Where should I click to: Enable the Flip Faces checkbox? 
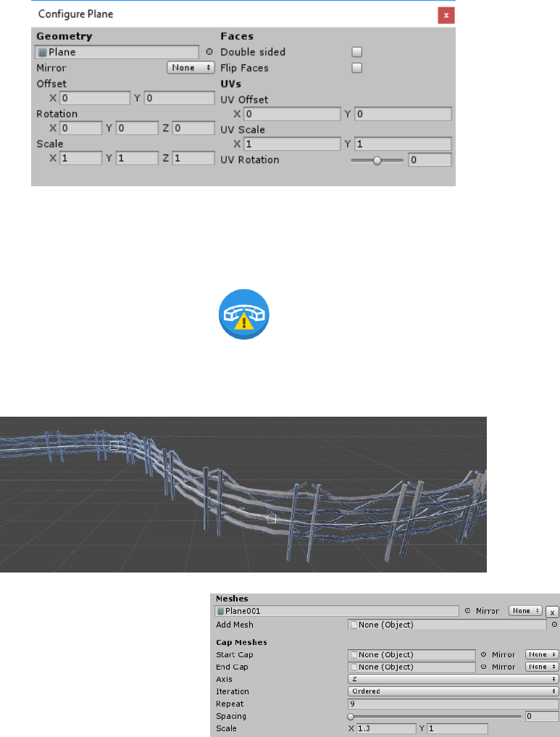tap(357, 68)
